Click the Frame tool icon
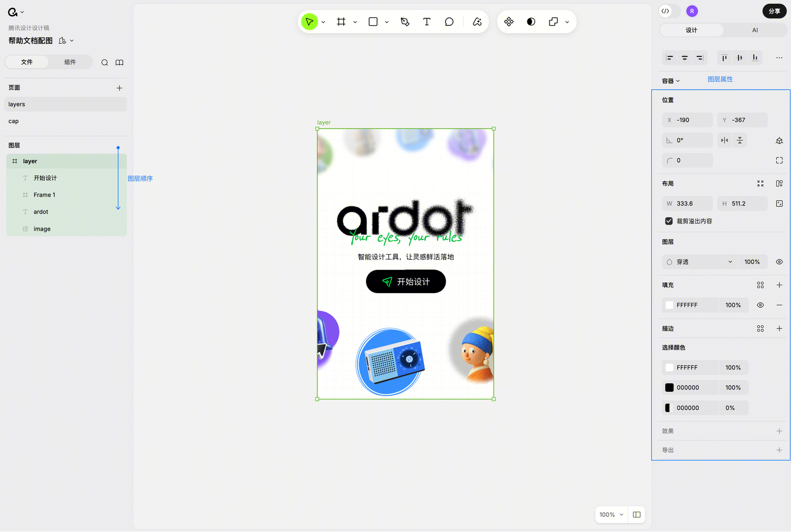Viewport: 791px width, 532px height. point(341,22)
